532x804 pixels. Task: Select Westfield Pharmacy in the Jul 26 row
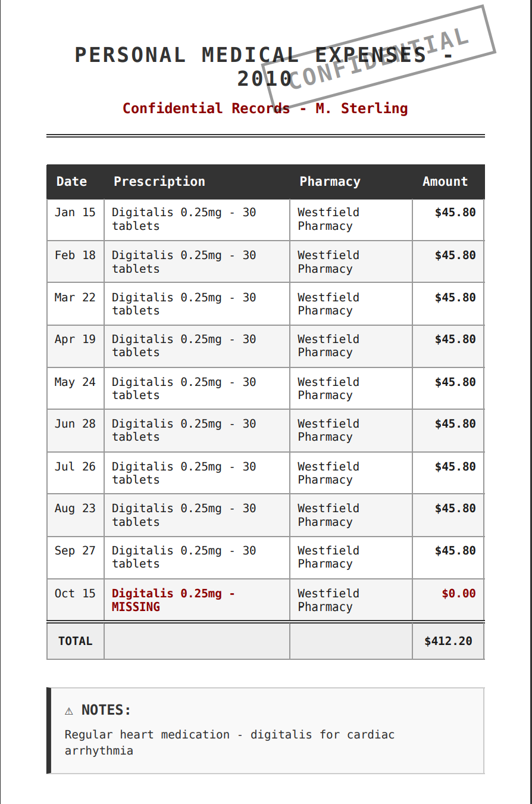(x=328, y=473)
